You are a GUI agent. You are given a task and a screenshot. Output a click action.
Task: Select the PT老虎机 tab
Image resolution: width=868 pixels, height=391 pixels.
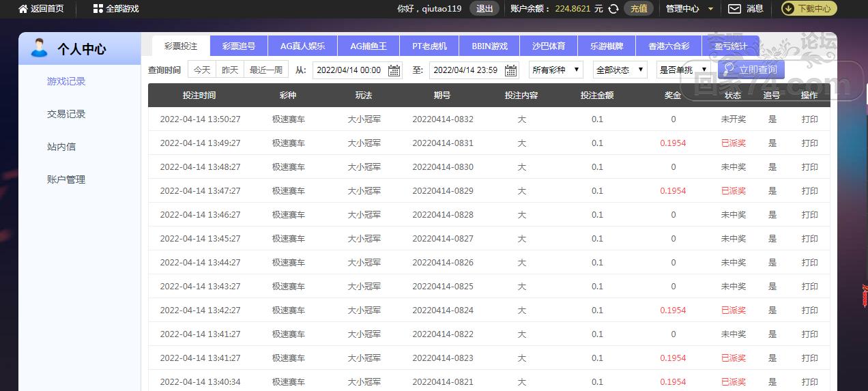tap(430, 46)
